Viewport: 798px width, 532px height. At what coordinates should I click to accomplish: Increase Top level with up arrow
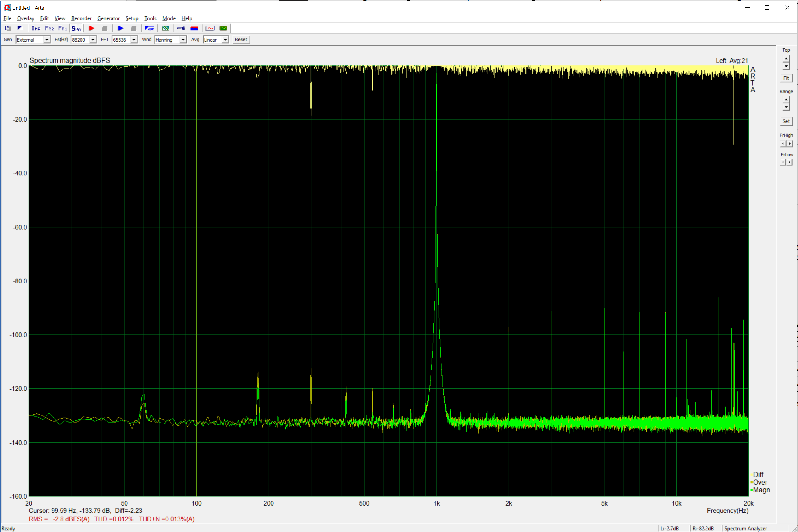(786, 59)
